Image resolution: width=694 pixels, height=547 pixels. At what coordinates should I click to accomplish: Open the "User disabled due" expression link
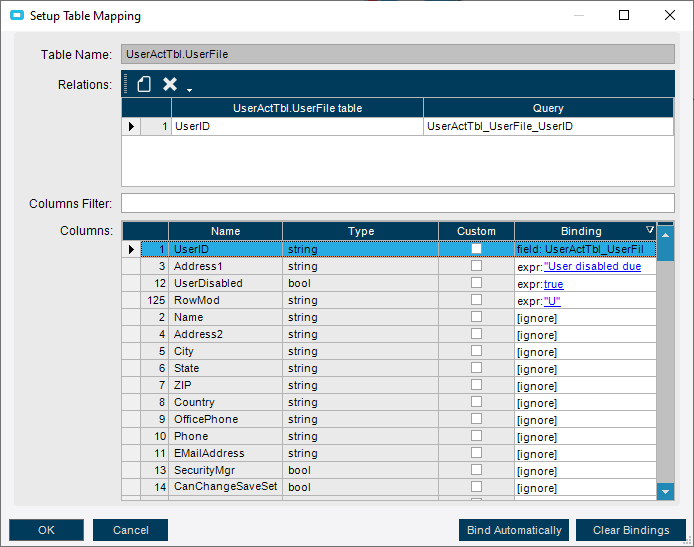[x=592, y=266]
